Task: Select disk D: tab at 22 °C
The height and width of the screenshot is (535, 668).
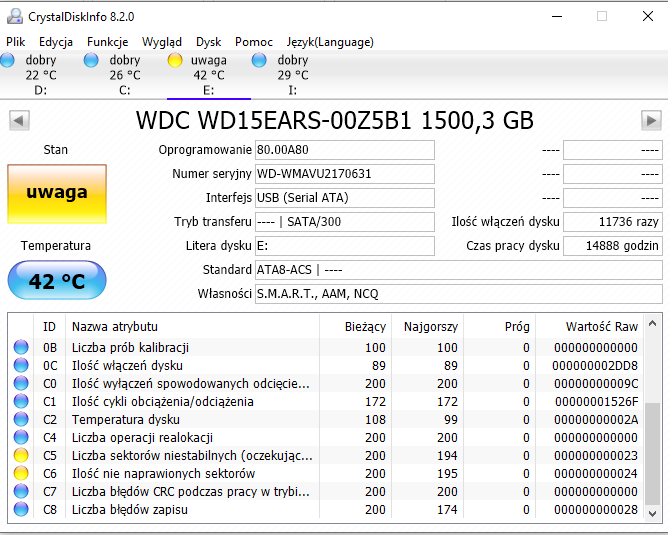Action: coord(40,75)
